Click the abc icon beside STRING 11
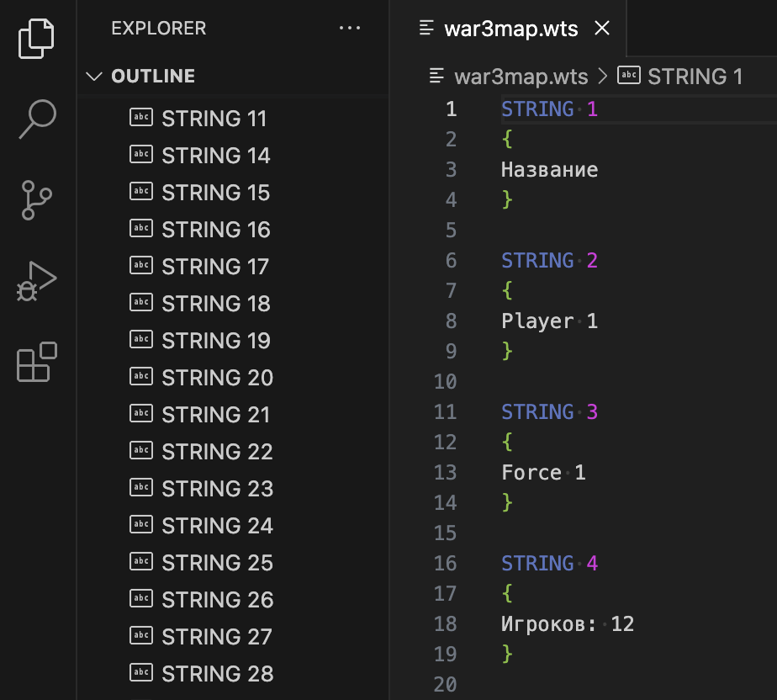The width and height of the screenshot is (777, 700). 141,118
